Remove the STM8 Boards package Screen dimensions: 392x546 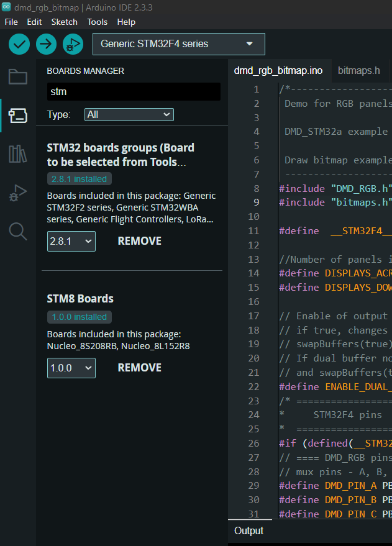(139, 368)
